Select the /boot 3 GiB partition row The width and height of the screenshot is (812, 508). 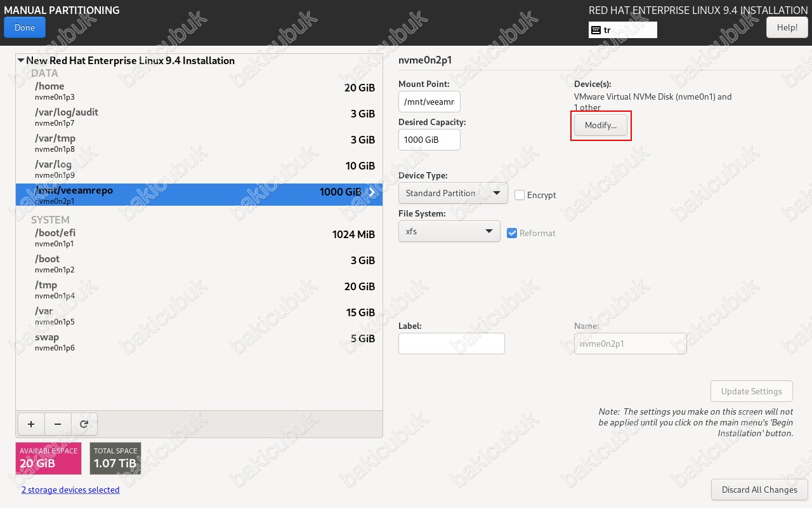point(199,264)
